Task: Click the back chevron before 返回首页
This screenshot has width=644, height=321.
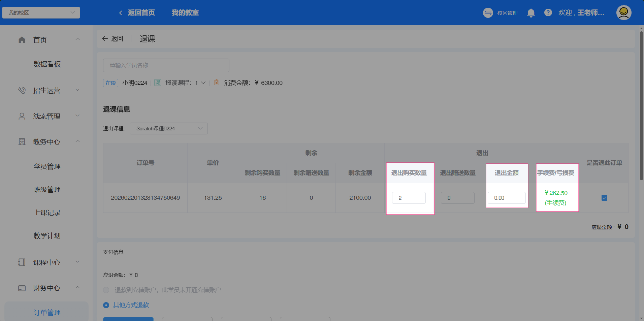Action: click(121, 13)
